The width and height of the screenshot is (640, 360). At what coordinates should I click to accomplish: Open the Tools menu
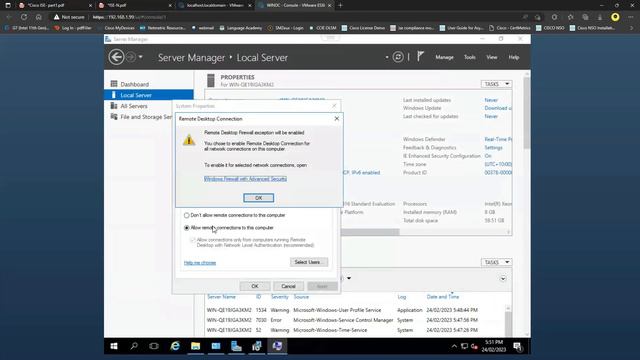point(469,58)
